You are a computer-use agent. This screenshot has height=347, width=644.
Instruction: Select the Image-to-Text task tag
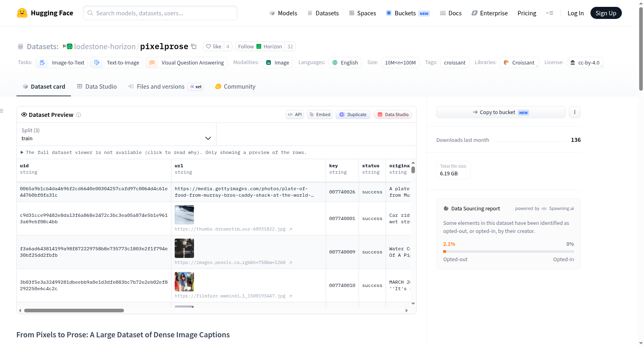point(62,62)
